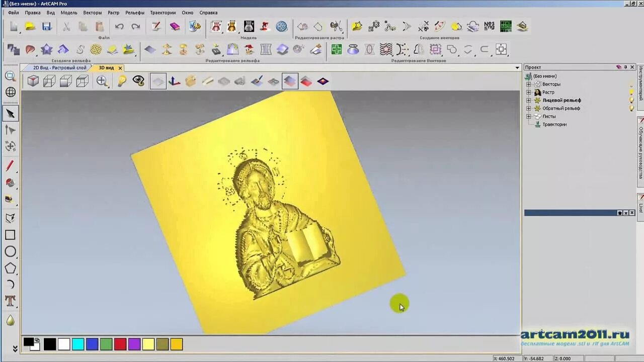Open the Траектории menu

tap(163, 13)
